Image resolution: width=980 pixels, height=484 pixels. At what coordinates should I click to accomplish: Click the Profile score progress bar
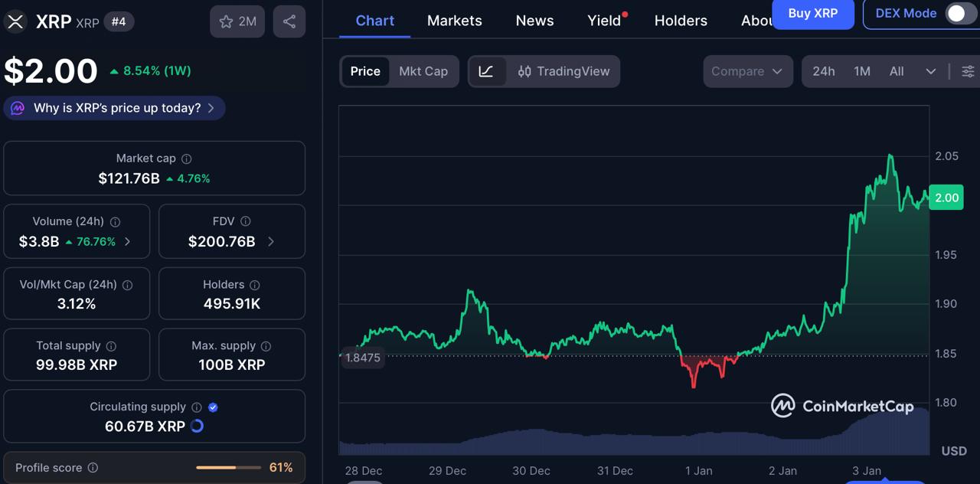(x=227, y=468)
